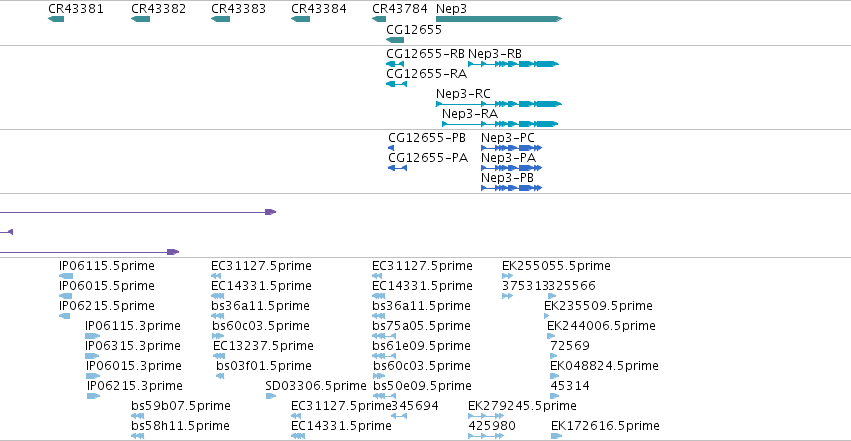Screen dimensions: 851x441
Task: Open transcript CG12655-RB label
Action: point(426,54)
